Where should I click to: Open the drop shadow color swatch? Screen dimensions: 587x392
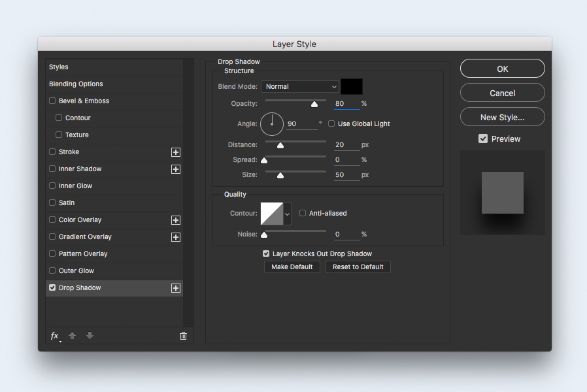(x=351, y=86)
